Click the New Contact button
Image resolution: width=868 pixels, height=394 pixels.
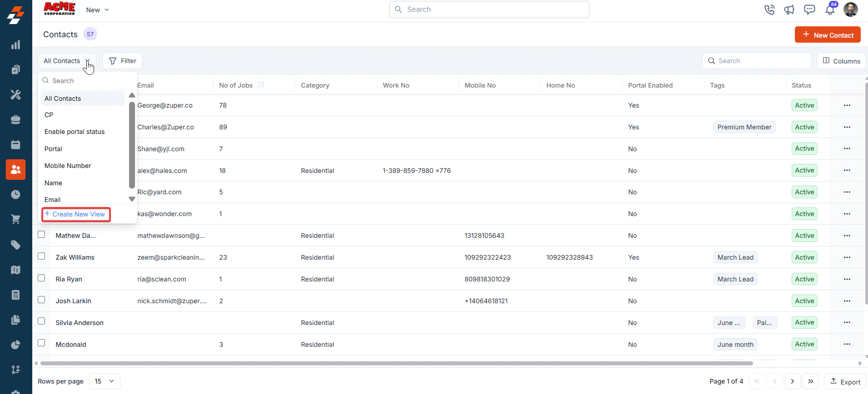(x=828, y=35)
